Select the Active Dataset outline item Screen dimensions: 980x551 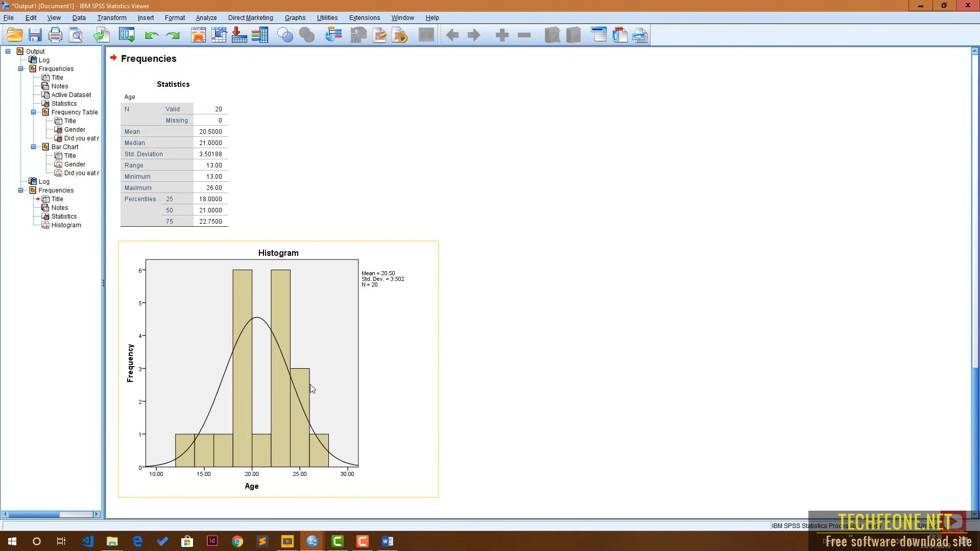point(70,94)
